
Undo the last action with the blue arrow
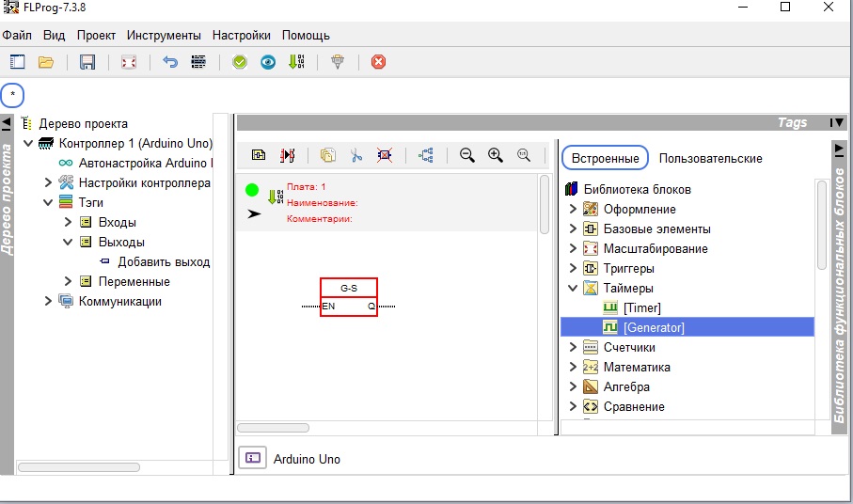coord(170,62)
